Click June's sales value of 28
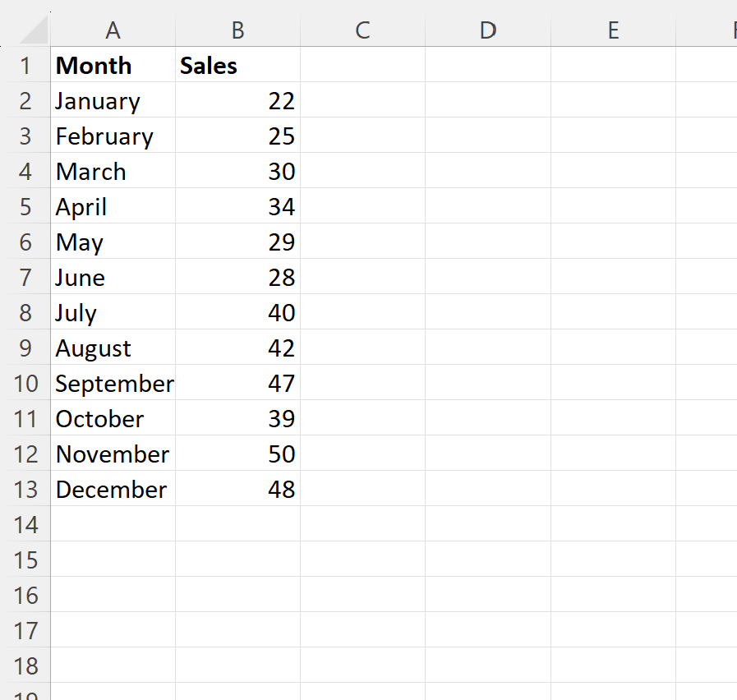The height and width of the screenshot is (700, 737). pos(237,277)
